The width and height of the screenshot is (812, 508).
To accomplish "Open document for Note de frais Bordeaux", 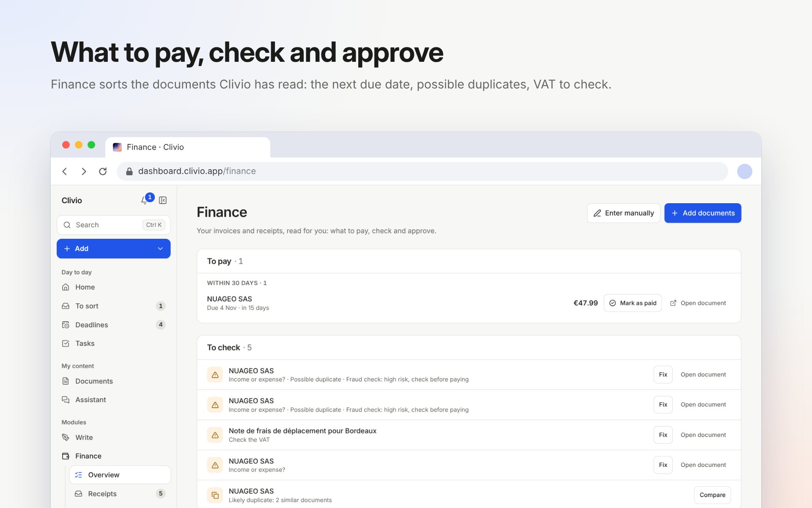I will 703,435.
